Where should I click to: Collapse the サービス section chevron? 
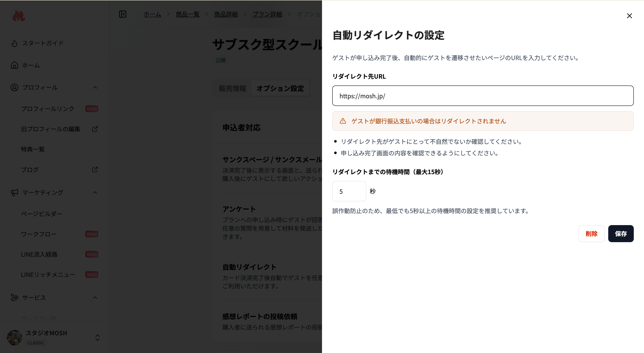click(x=95, y=298)
